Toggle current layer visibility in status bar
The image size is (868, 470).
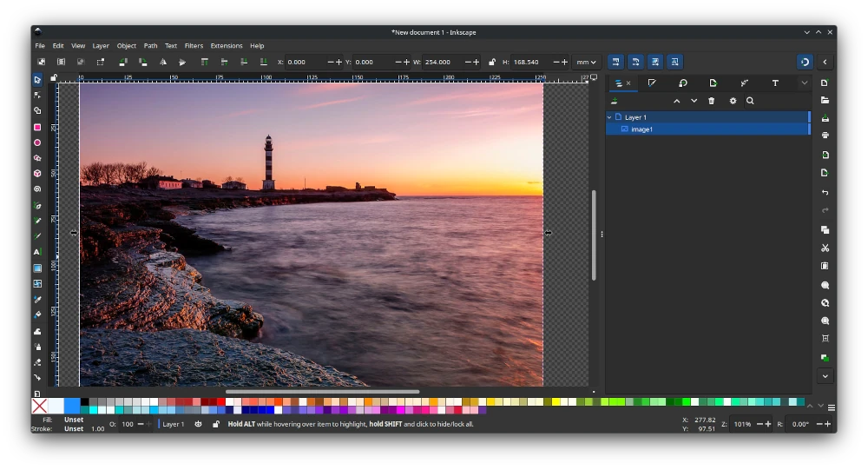(x=199, y=424)
